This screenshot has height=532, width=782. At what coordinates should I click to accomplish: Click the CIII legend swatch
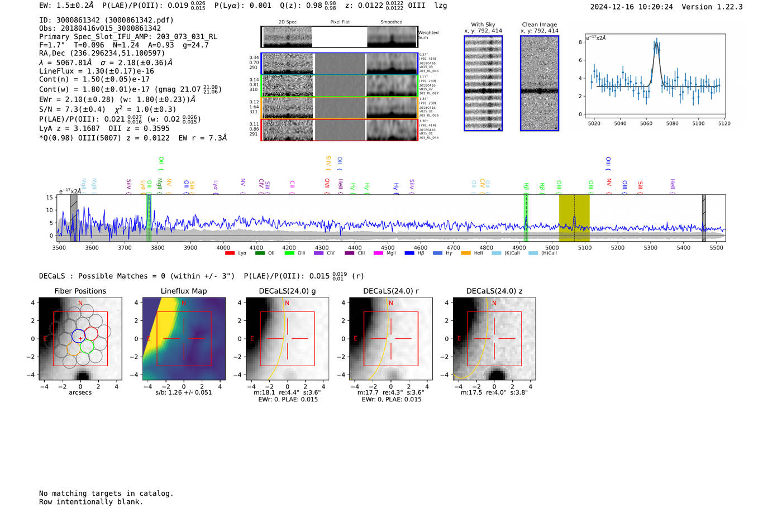click(349, 253)
